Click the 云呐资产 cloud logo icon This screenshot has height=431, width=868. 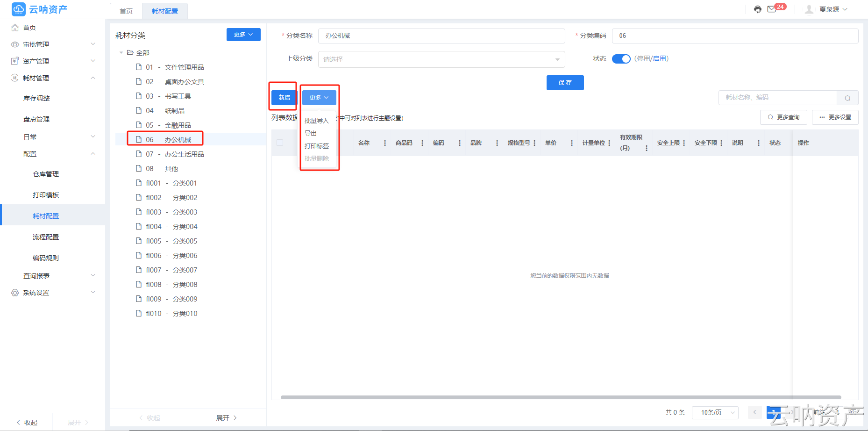pos(19,9)
